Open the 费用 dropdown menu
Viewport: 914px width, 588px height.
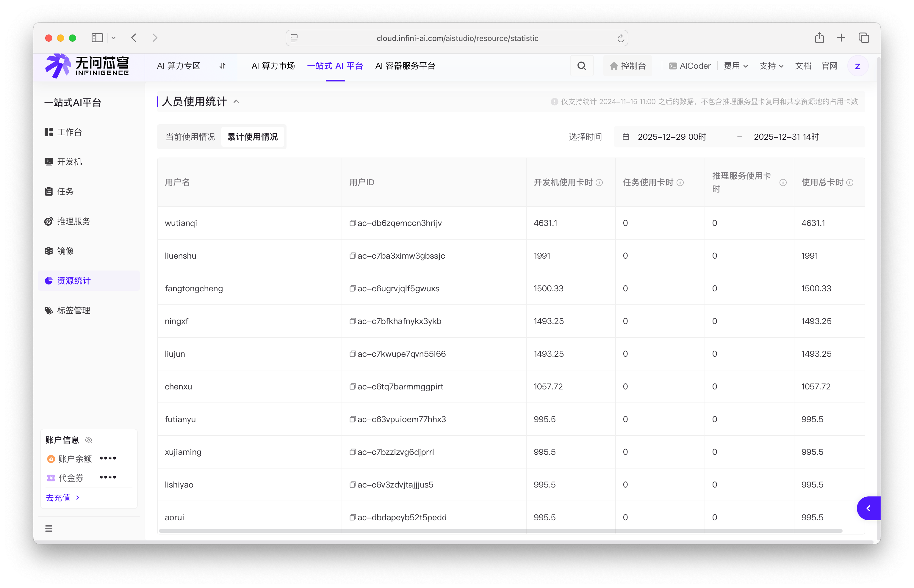point(735,66)
